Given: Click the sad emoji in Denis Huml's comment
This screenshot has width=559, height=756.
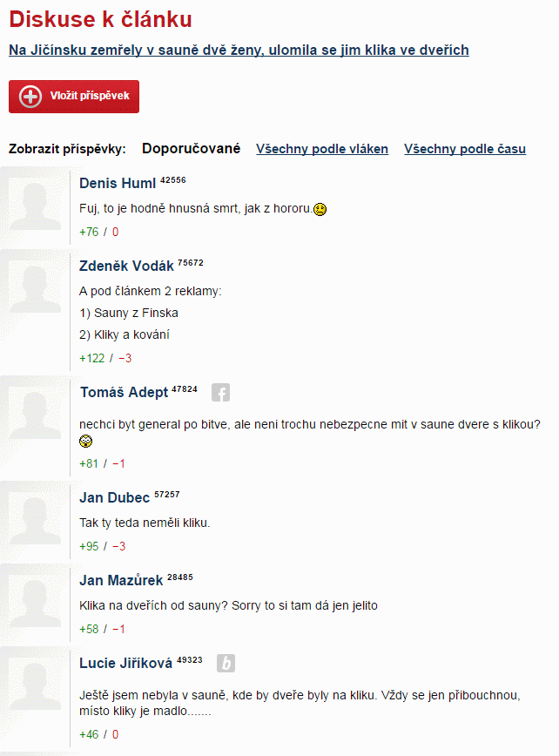Looking at the screenshot, I should pyautogui.click(x=320, y=209).
